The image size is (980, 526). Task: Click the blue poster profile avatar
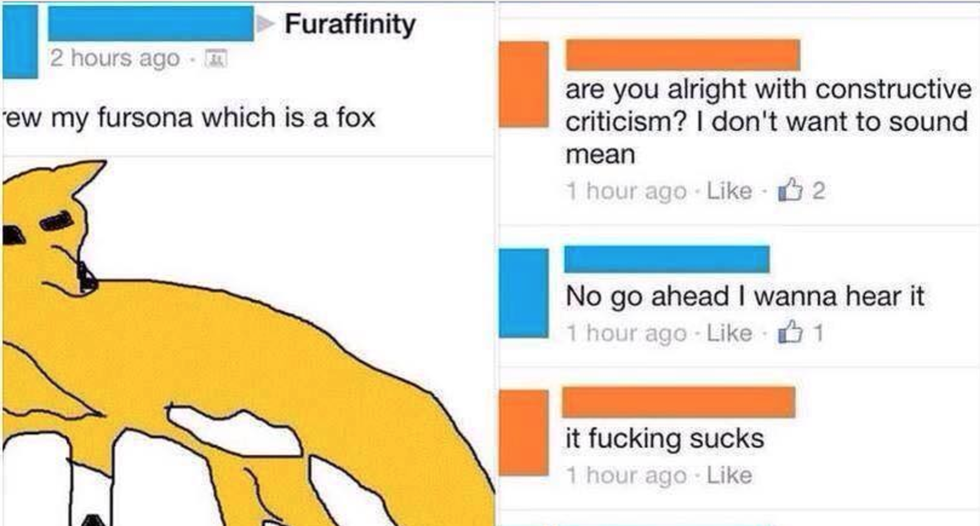tap(20, 42)
